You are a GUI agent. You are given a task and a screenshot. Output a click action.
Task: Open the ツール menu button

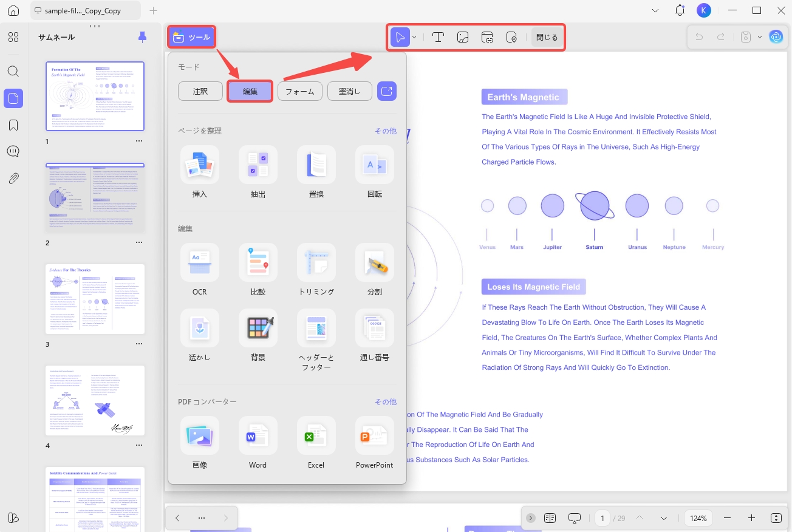(191, 37)
